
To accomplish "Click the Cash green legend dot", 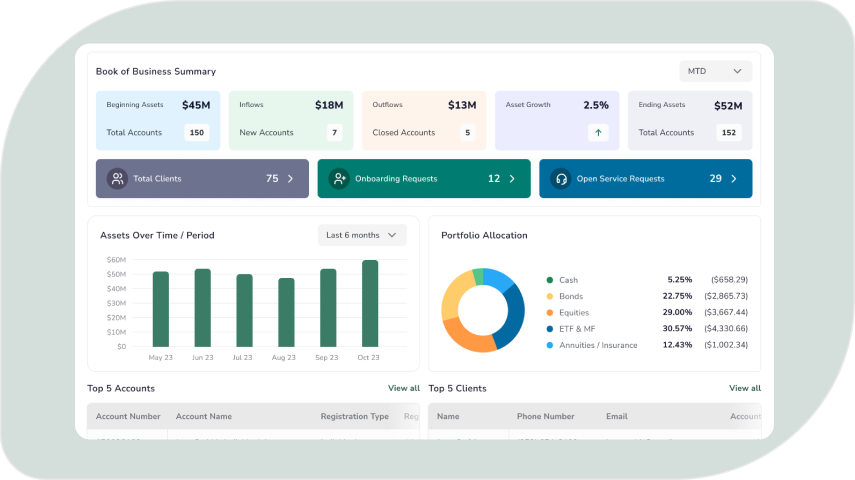I will coord(550,280).
